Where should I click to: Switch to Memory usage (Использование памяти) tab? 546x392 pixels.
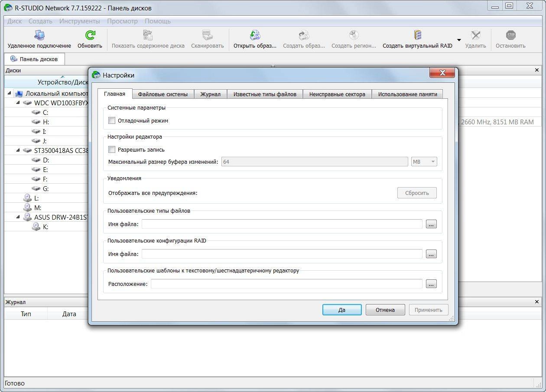(x=407, y=94)
